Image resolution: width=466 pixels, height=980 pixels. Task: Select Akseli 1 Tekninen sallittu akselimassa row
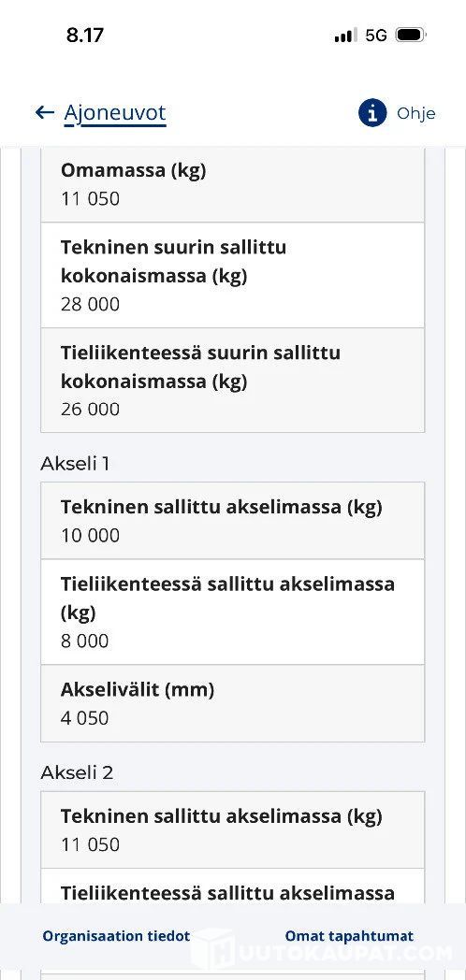[x=233, y=521]
